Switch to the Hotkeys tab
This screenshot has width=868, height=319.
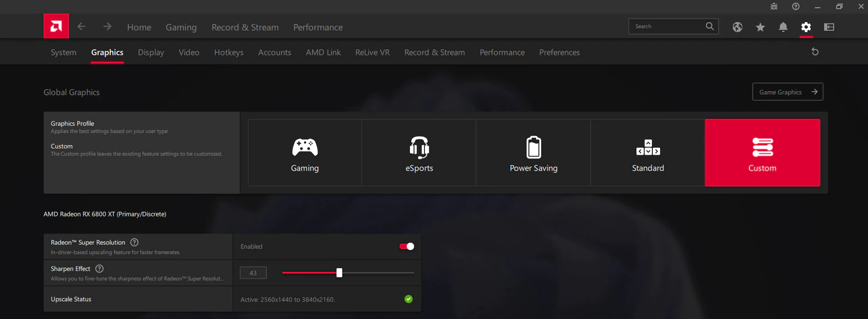(229, 52)
